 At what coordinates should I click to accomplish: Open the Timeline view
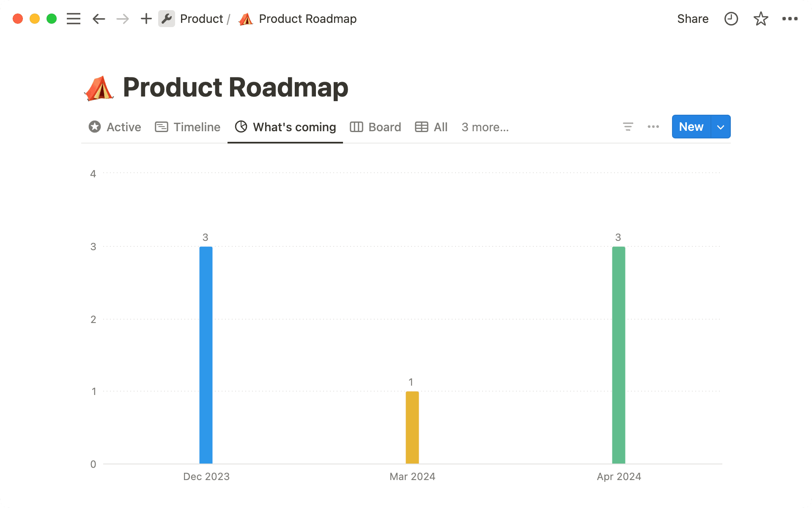pyautogui.click(x=187, y=127)
